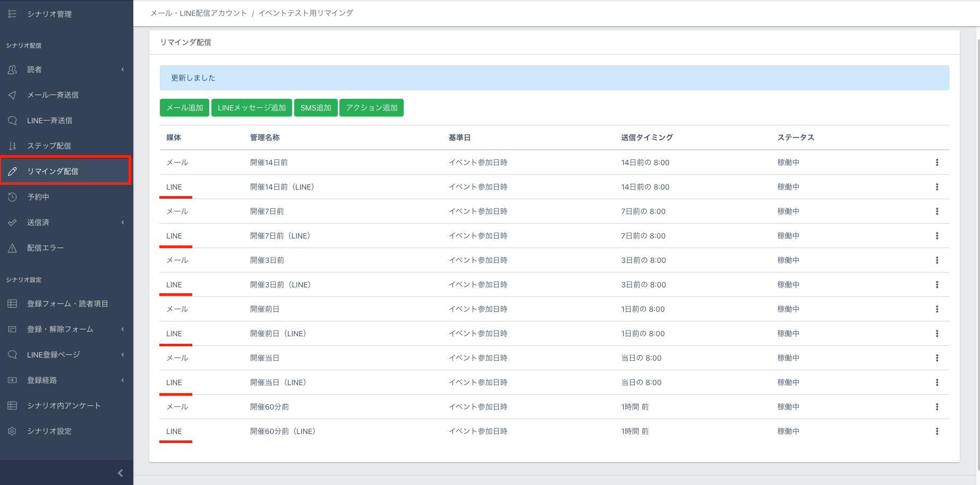Click the メール・LINE配信アカウント breadcrumb link
Image resolution: width=980 pixels, height=485 pixels.
[199, 13]
